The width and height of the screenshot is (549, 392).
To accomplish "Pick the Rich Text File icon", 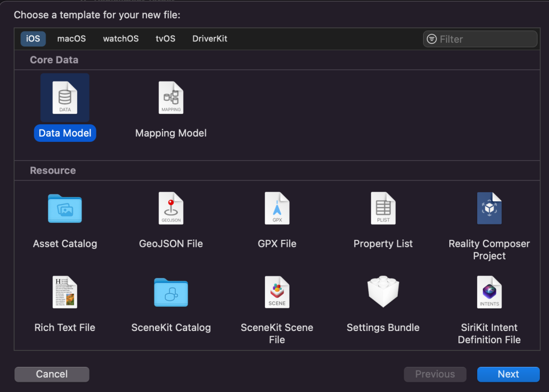I will click(x=65, y=292).
